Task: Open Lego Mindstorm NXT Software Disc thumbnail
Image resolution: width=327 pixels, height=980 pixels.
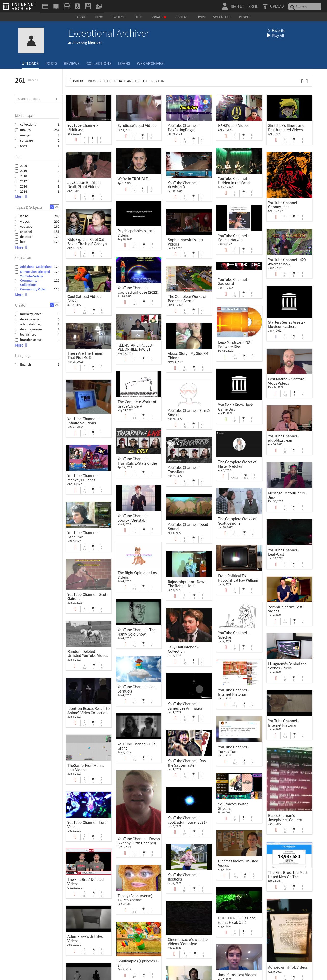Action: click(239, 322)
